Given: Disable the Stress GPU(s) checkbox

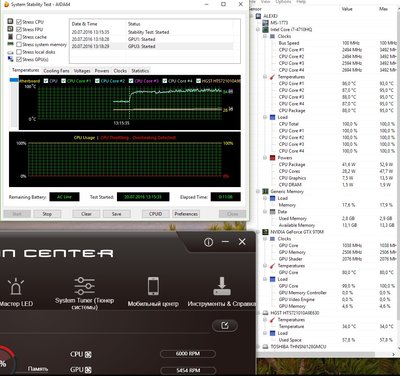Looking at the screenshot, I should (19, 59).
